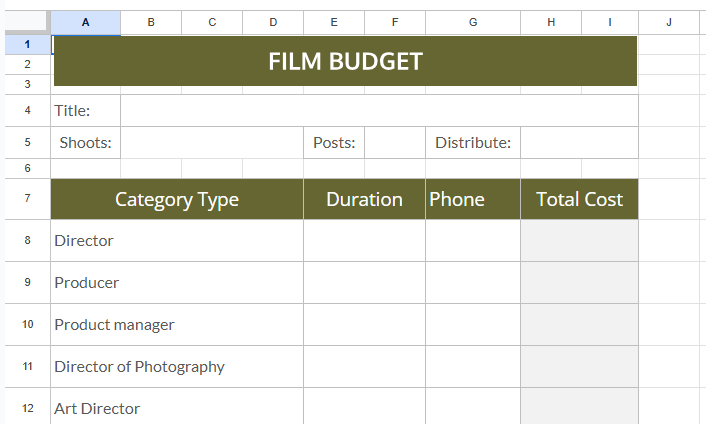
Task: Click the FILM BUDGET title banner
Action: pyautogui.click(x=345, y=61)
